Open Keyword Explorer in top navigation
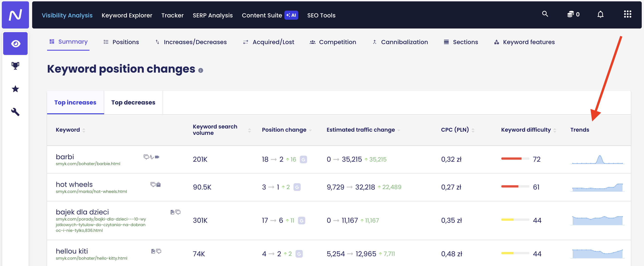The width and height of the screenshot is (644, 266). coord(127,15)
